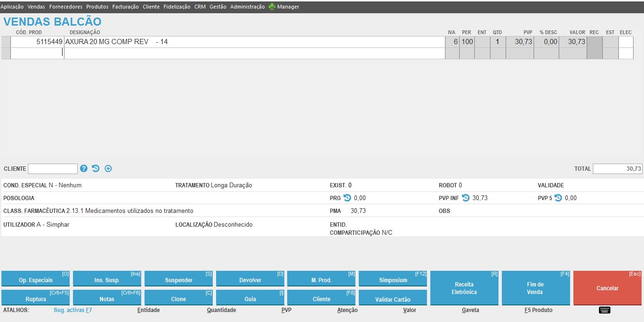Open the PRG price history icon

coord(347,198)
